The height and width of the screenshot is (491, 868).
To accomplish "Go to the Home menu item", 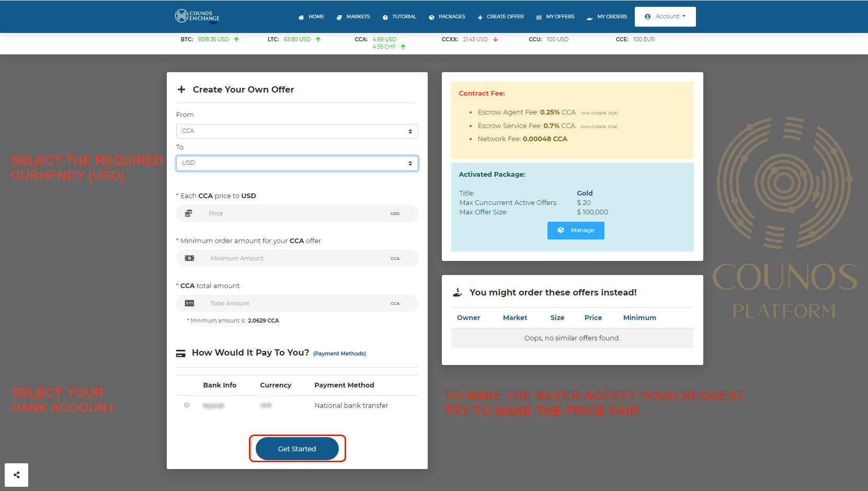I will [316, 17].
